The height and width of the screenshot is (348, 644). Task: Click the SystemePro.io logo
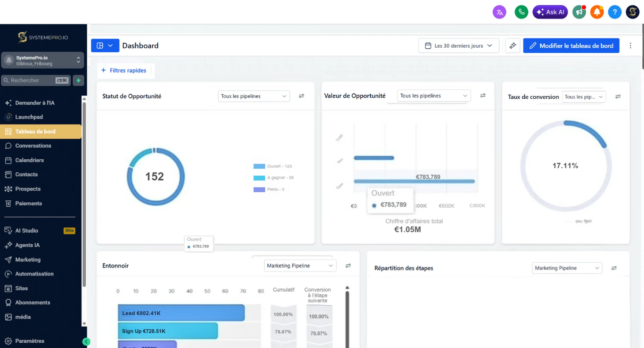(43, 37)
